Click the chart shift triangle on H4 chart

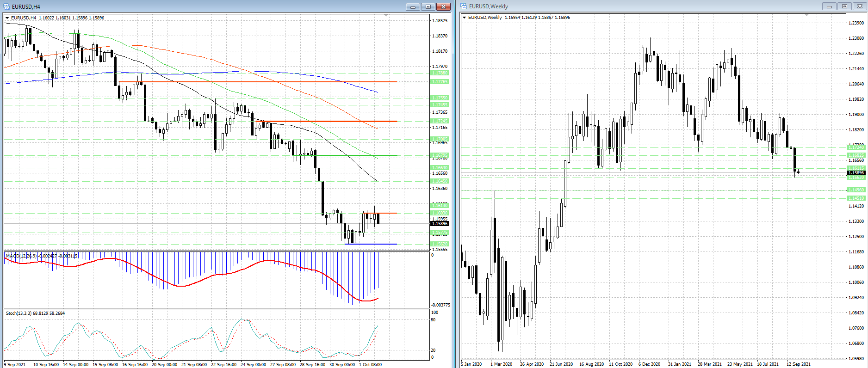[x=386, y=16]
